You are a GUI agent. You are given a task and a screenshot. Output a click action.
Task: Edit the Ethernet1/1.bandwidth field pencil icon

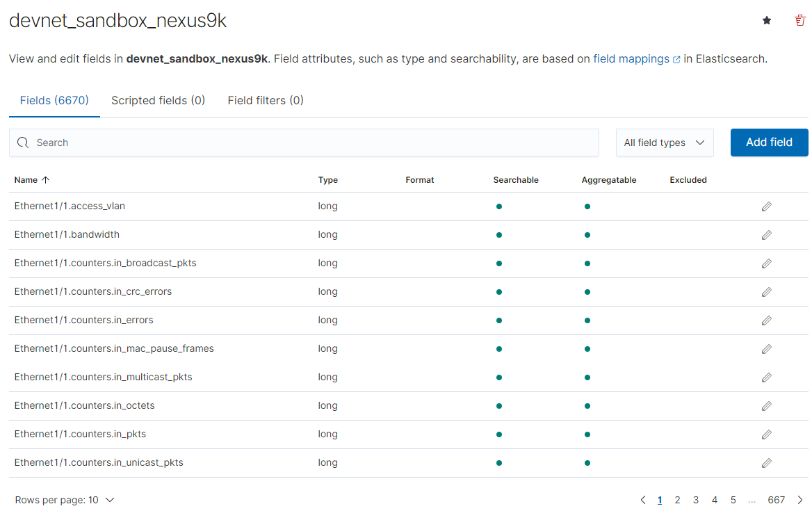(x=766, y=235)
